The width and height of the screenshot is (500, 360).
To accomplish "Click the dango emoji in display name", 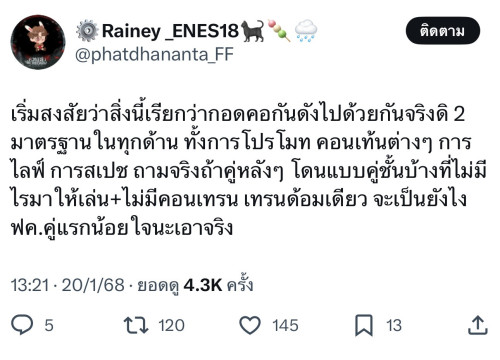I will pos(279,31).
